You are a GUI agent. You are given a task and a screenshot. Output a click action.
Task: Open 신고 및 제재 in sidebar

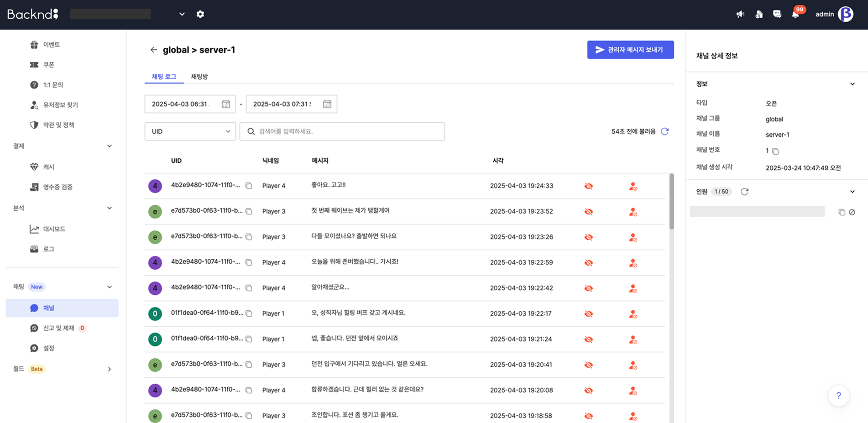pos(58,328)
